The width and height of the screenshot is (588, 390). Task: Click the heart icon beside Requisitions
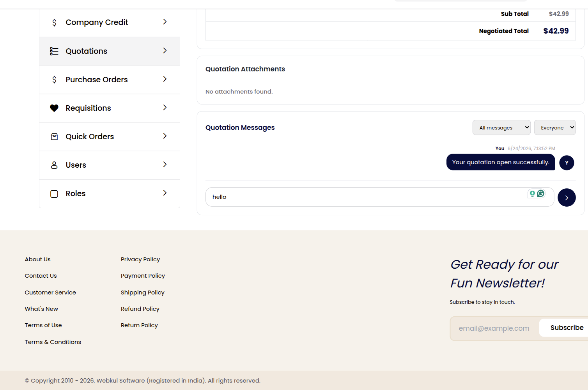point(54,108)
